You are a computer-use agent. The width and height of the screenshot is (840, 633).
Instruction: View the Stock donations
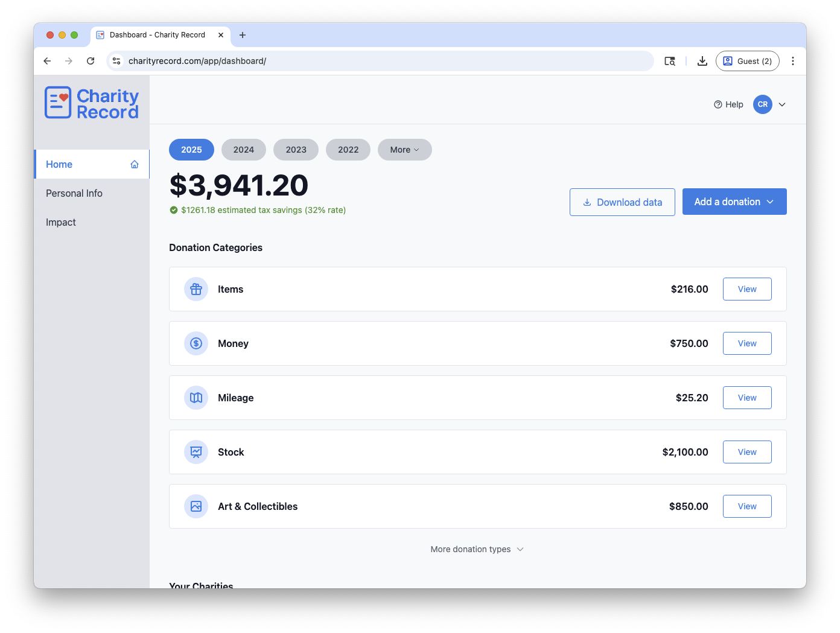(x=746, y=452)
